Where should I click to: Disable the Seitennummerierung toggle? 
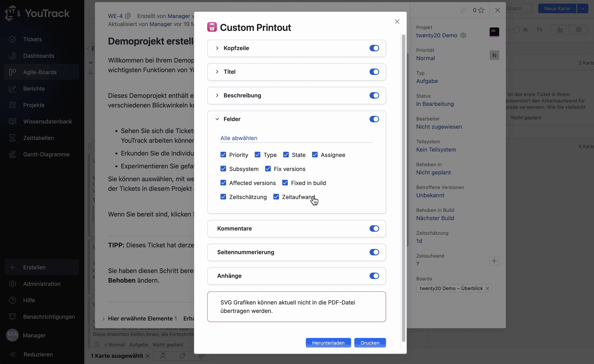[374, 252]
